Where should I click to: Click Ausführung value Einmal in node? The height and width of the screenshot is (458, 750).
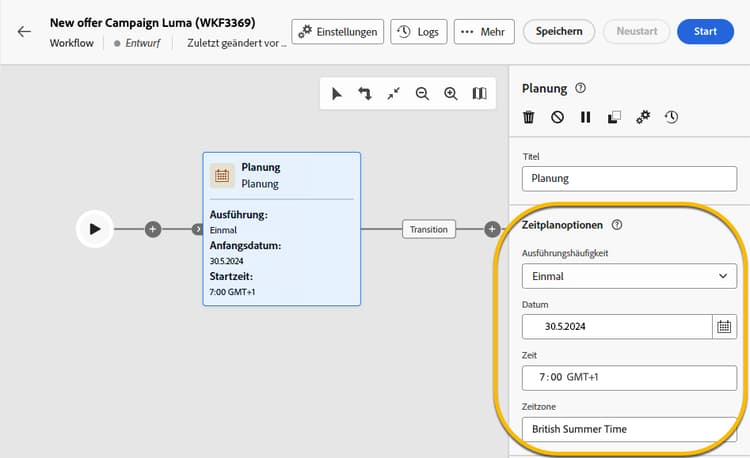pyautogui.click(x=223, y=230)
